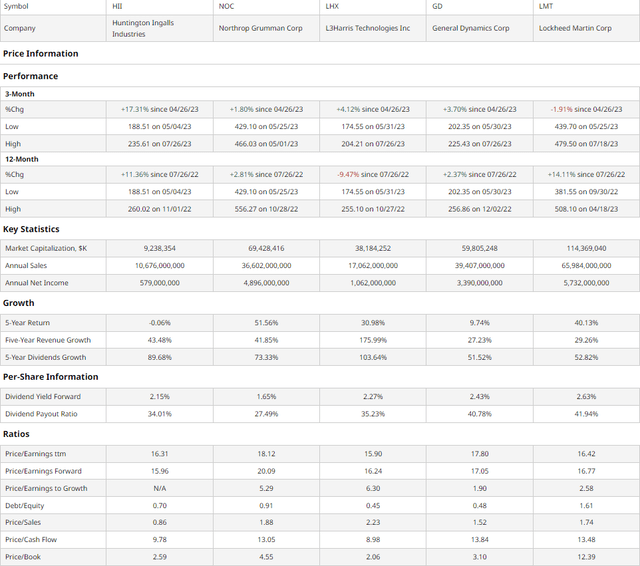Click LMT net income 5,732,000,000
The height and width of the screenshot is (566, 640).
coord(586,283)
